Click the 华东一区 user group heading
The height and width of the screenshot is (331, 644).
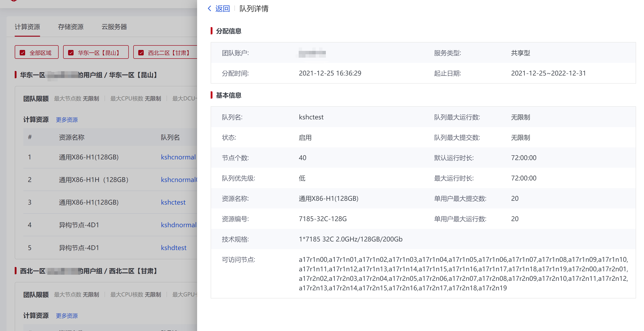pos(89,75)
